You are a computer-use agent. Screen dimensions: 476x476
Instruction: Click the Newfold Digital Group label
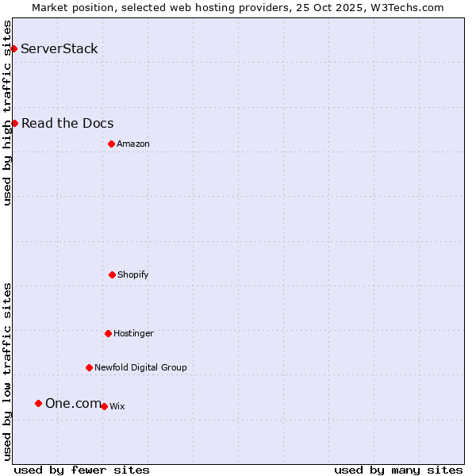pos(140,367)
